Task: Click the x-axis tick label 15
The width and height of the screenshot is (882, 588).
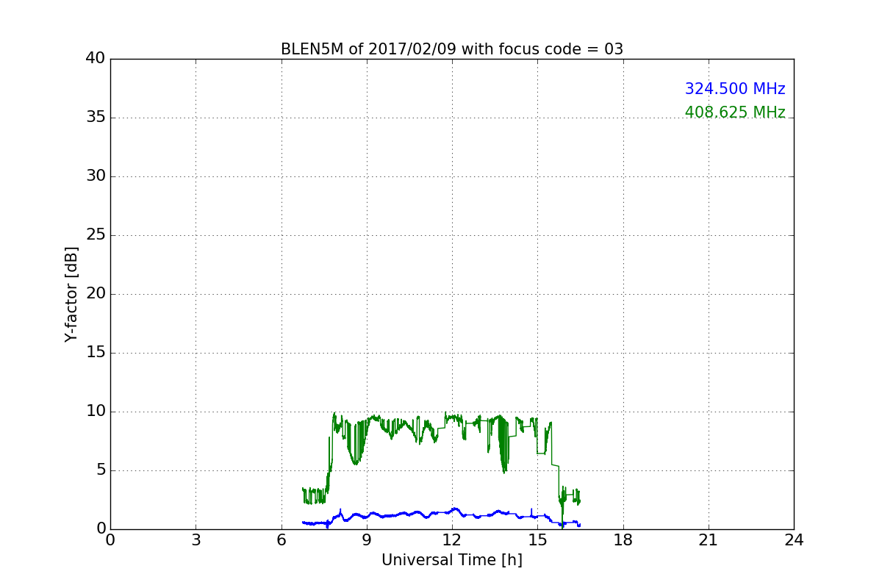Action: (537, 540)
